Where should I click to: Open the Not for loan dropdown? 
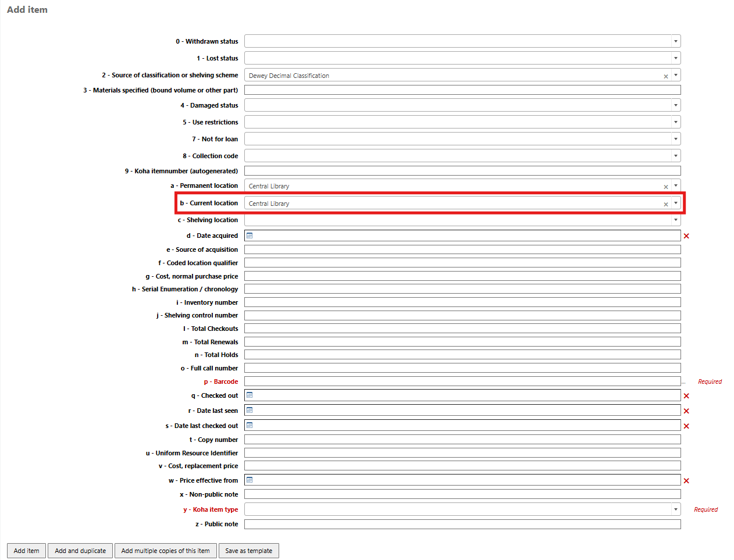[x=676, y=139]
